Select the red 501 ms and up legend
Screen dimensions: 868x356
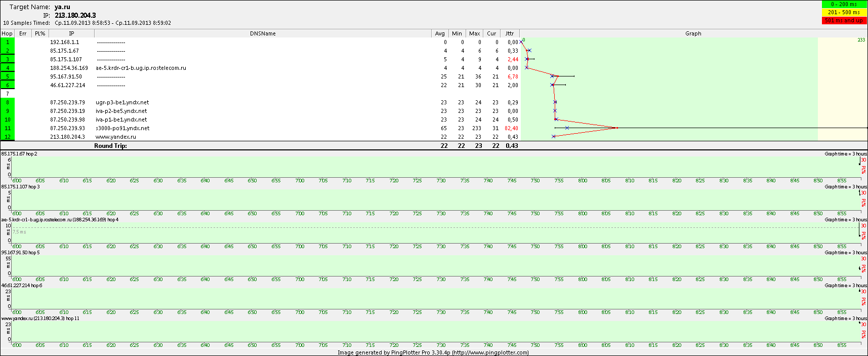click(844, 20)
